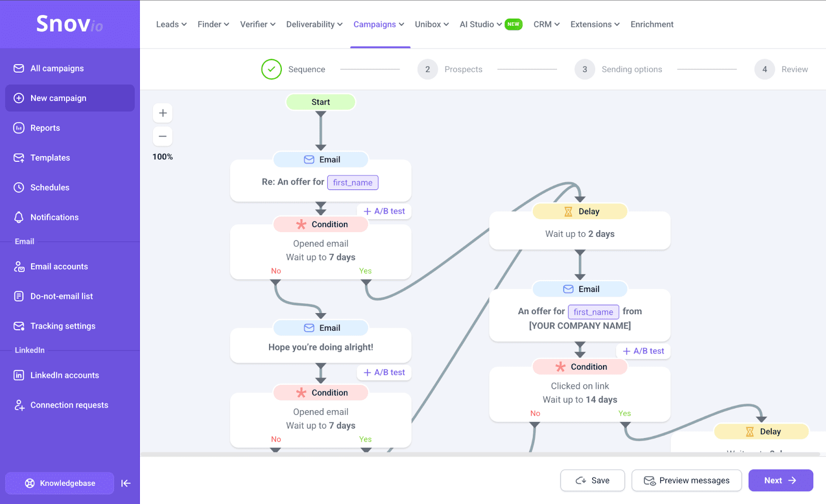Image resolution: width=826 pixels, height=504 pixels.
Task: Open Email accounts settings
Action: point(59,266)
